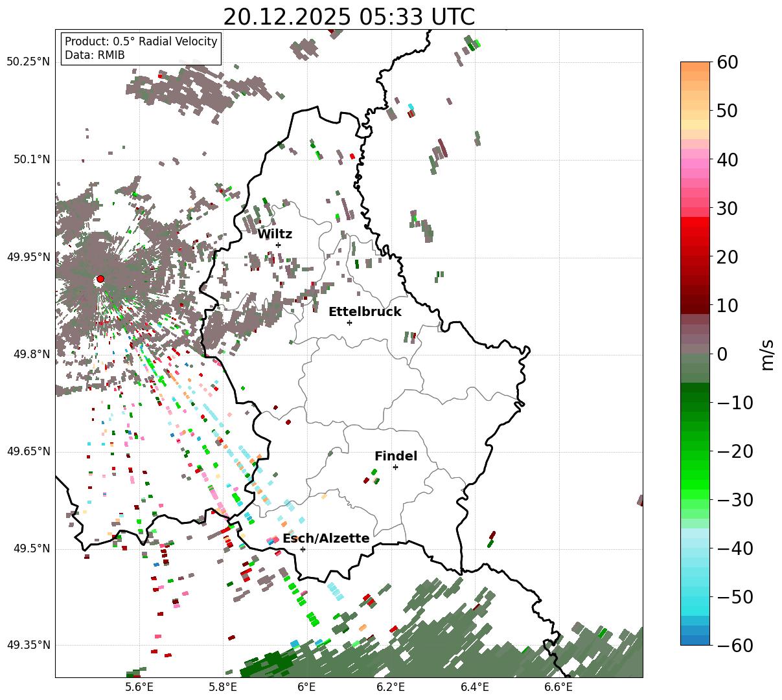782x700 pixels.
Task: Click the orange top colorbar segment
Action: (695, 67)
